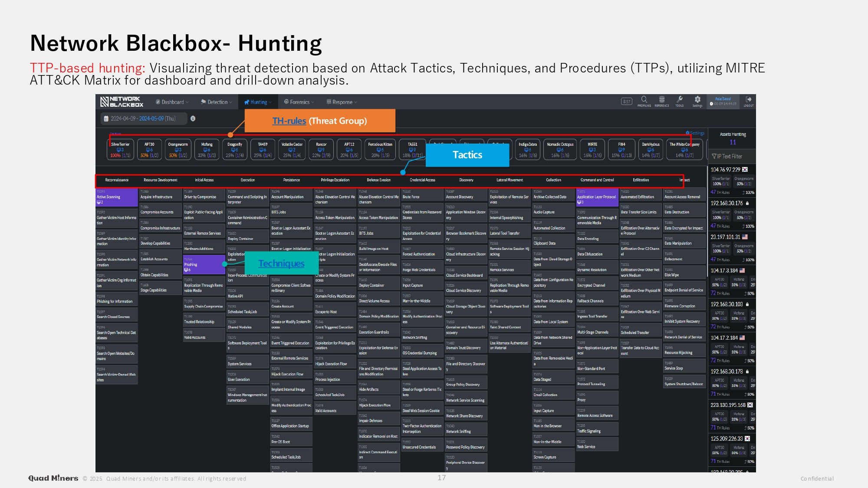Toggle the APT30 threat group card

[149, 149]
